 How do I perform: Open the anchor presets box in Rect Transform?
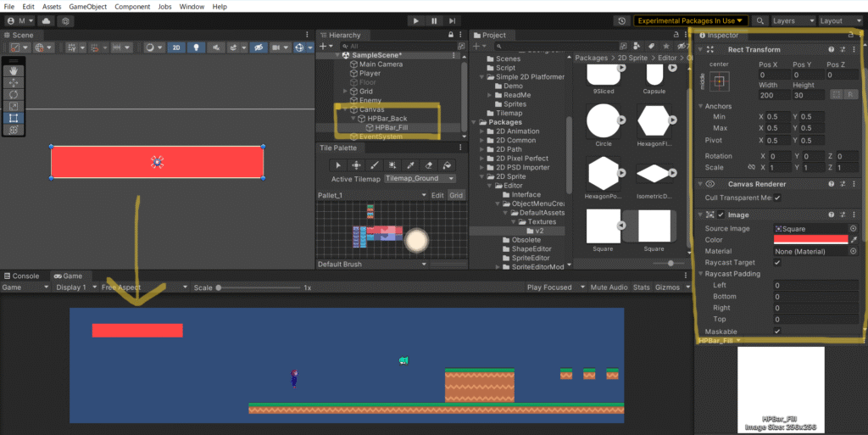(719, 81)
